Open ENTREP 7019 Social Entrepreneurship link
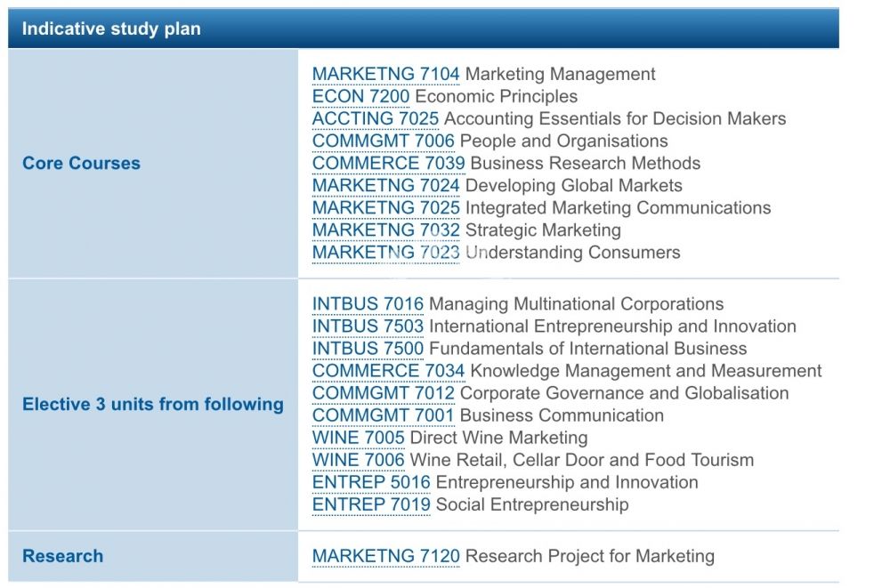This screenshot has width=890, height=588. pyautogui.click(x=370, y=504)
